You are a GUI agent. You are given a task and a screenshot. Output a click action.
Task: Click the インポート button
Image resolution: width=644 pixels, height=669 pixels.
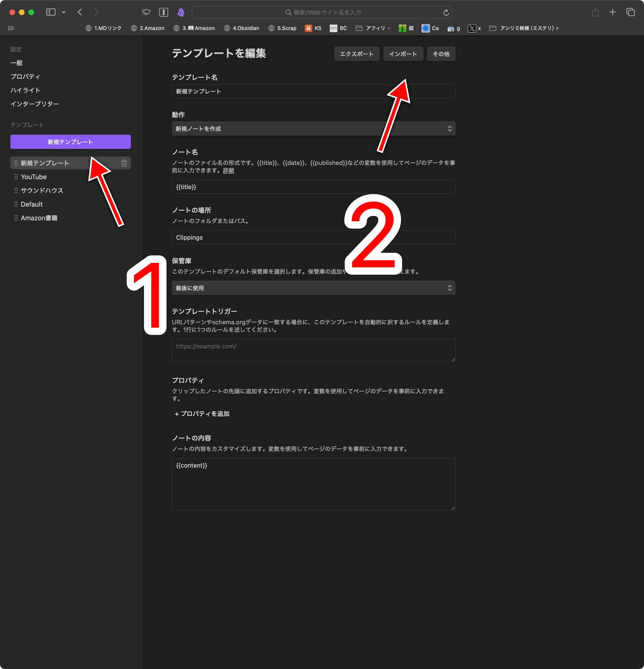tap(403, 54)
